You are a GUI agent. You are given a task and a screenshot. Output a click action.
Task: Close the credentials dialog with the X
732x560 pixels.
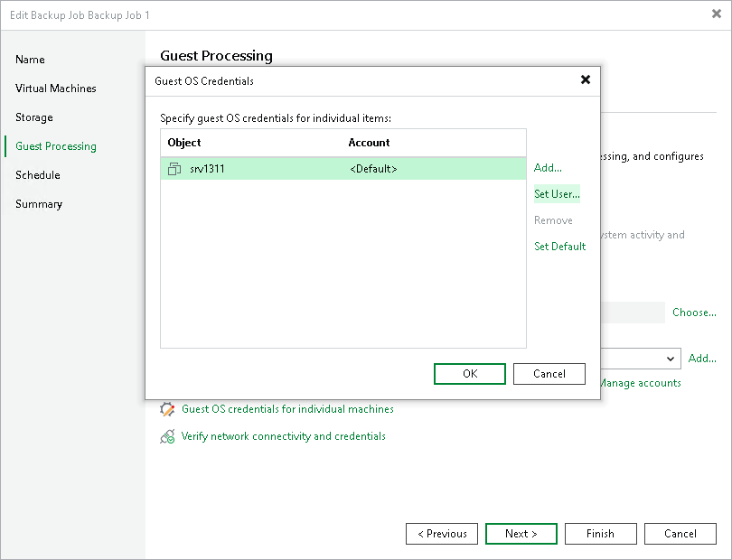(586, 79)
